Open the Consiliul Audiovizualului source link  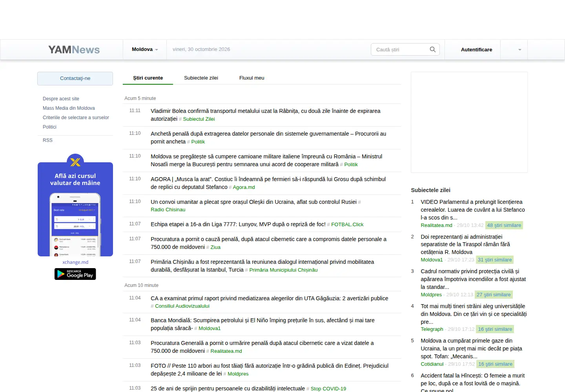click(x=182, y=306)
